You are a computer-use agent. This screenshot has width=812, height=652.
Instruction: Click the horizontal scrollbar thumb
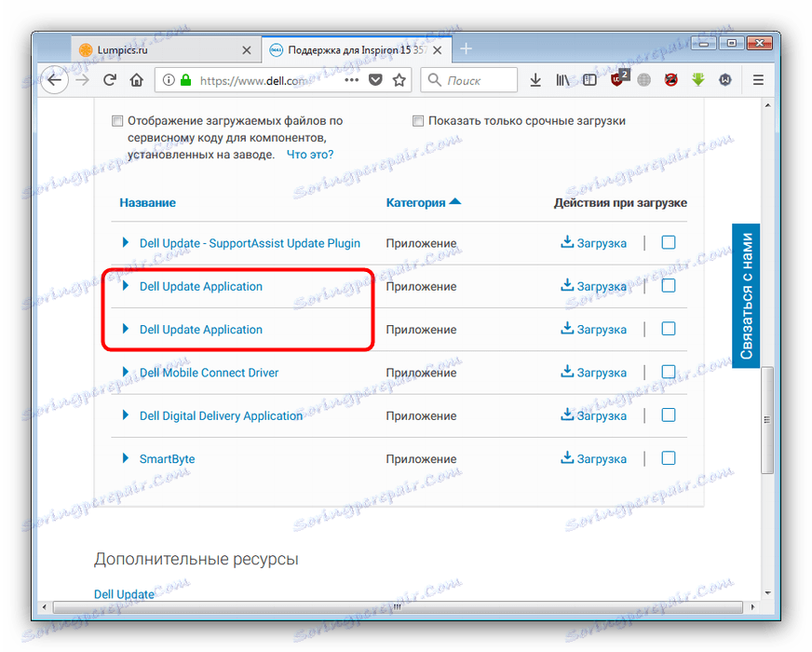tap(398, 607)
